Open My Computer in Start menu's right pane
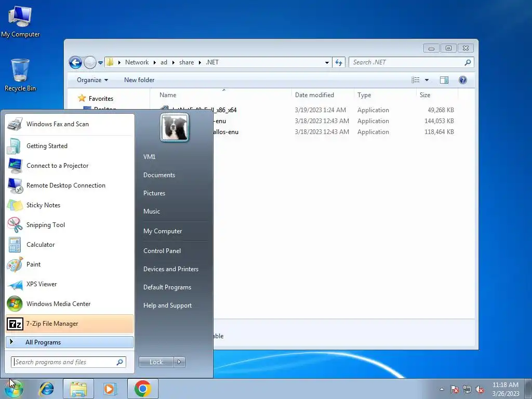The image size is (532, 399). tap(163, 231)
